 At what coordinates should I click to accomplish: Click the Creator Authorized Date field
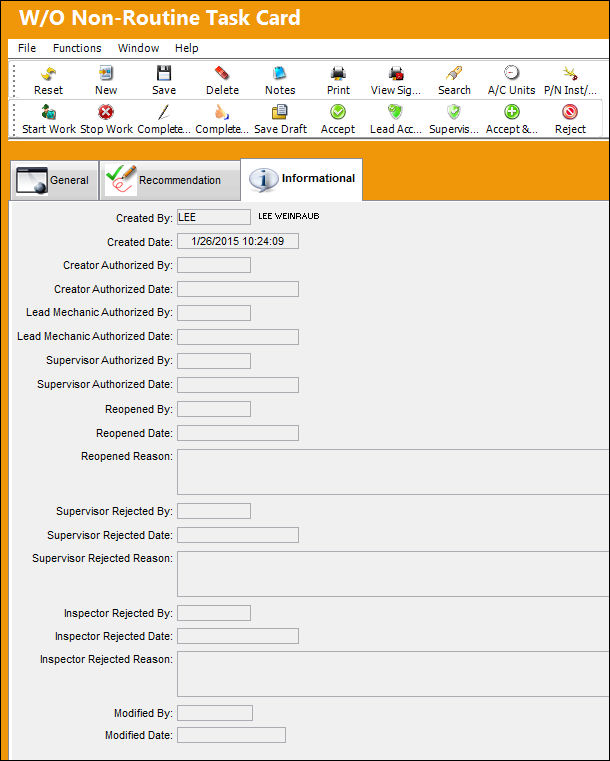pyautogui.click(x=238, y=289)
